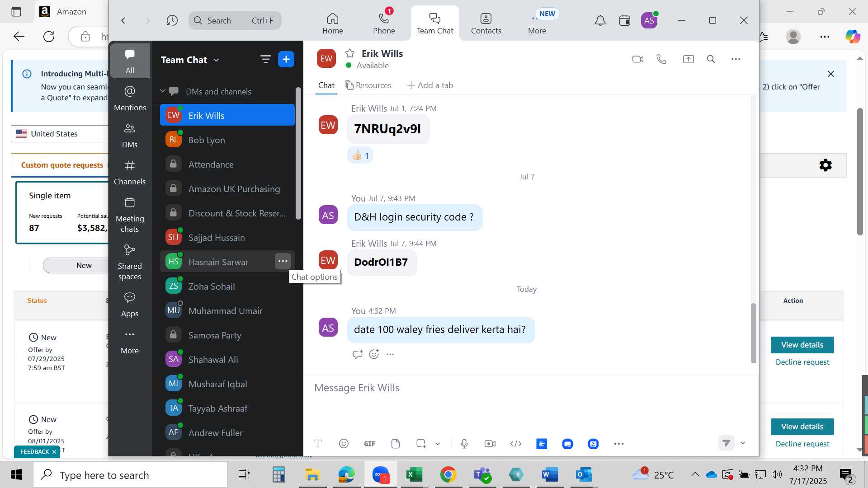Open the chat list filter icon
This screenshot has width=868, height=488.
[265, 59]
